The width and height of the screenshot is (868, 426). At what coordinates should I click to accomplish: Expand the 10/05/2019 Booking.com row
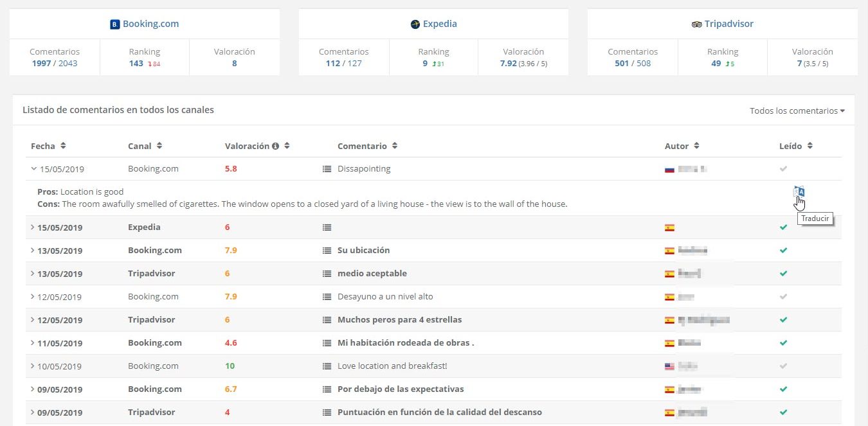pos(33,366)
